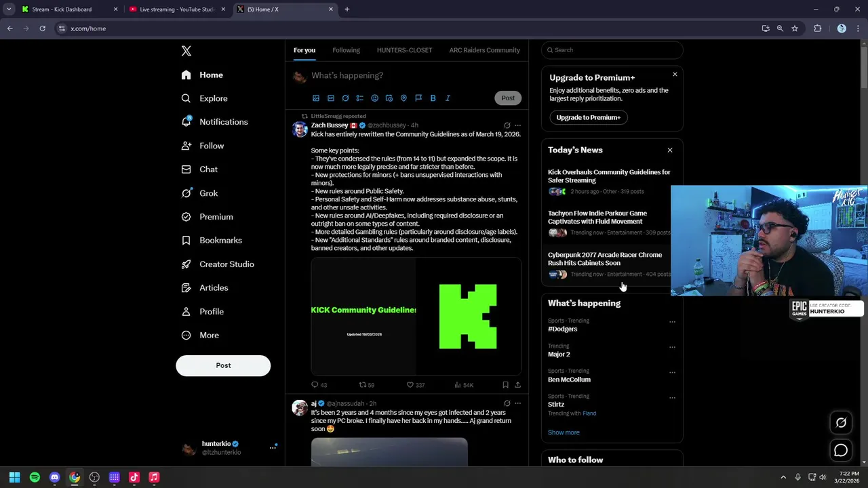Switch to the HUNTERS-CLOSET tab
The width and height of the screenshot is (868, 488).
(x=404, y=50)
